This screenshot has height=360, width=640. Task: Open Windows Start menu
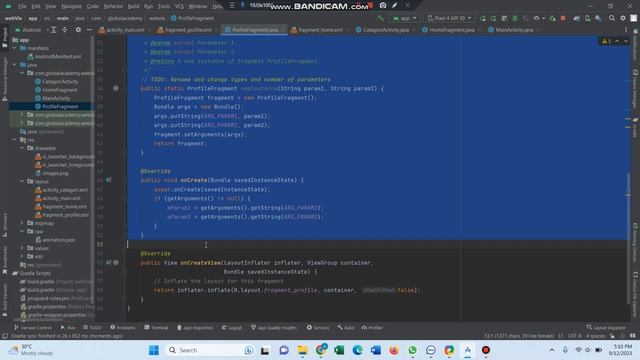pyautogui.click(x=154, y=350)
